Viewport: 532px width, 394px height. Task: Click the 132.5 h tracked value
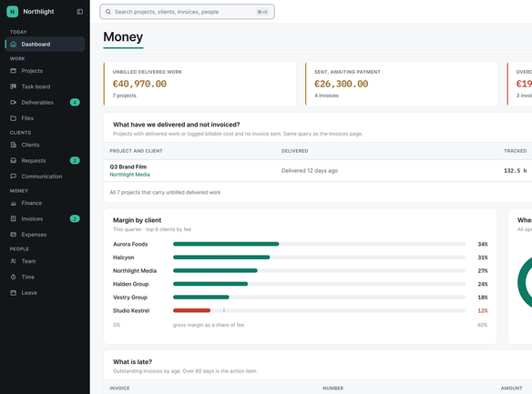(x=515, y=171)
